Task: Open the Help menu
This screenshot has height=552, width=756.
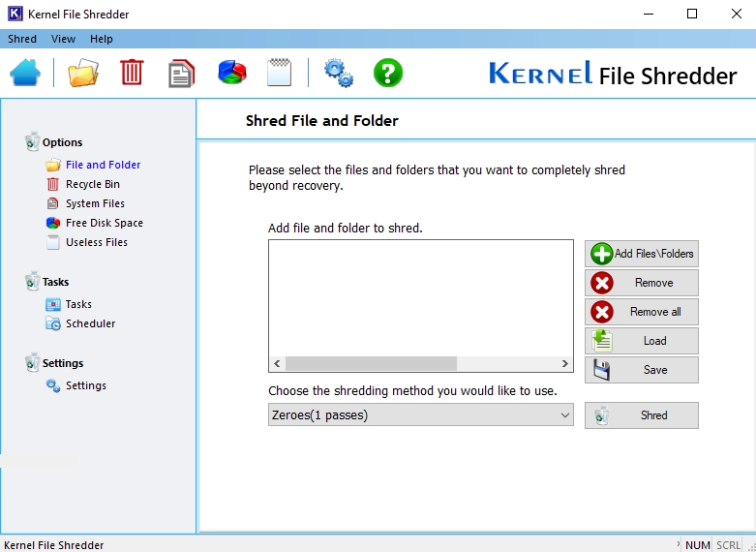Action: click(x=102, y=39)
